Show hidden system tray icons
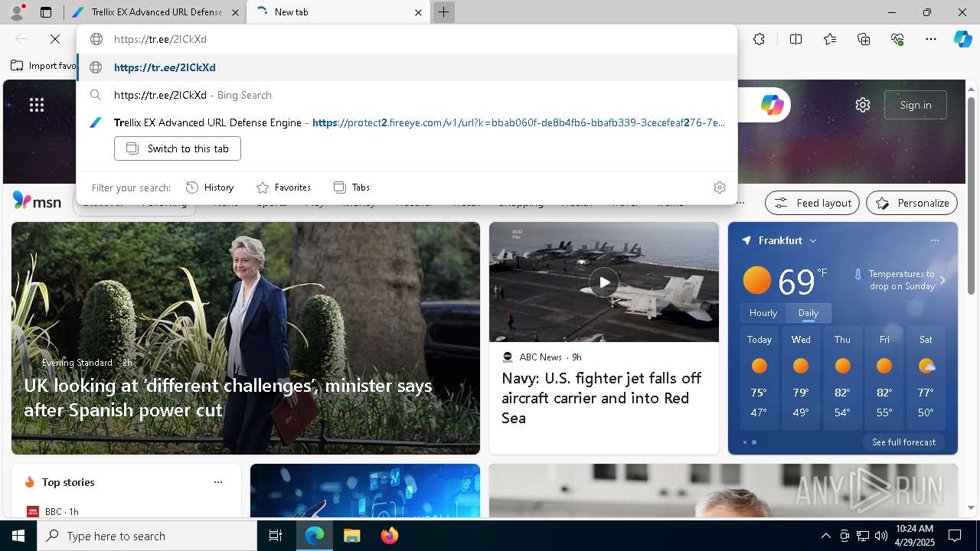The height and width of the screenshot is (551, 980). (x=825, y=536)
